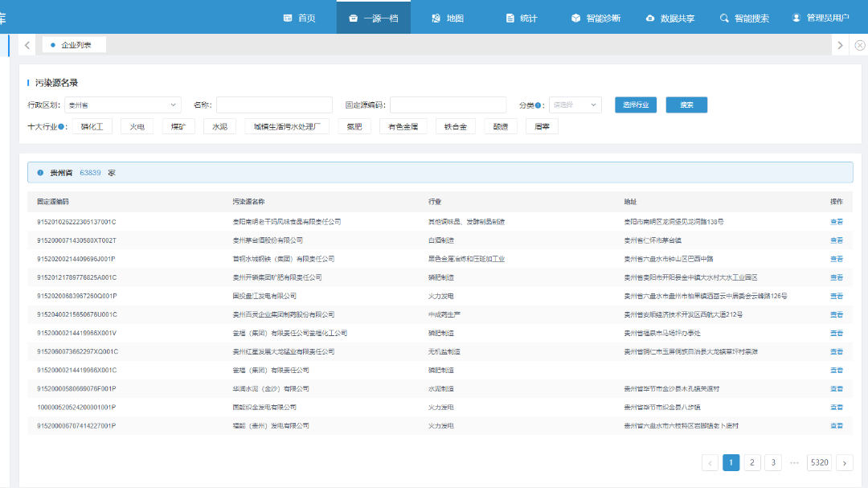Pick the 铁合金 industry filter
The height and width of the screenshot is (488, 868).
pyautogui.click(x=456, y=126)
